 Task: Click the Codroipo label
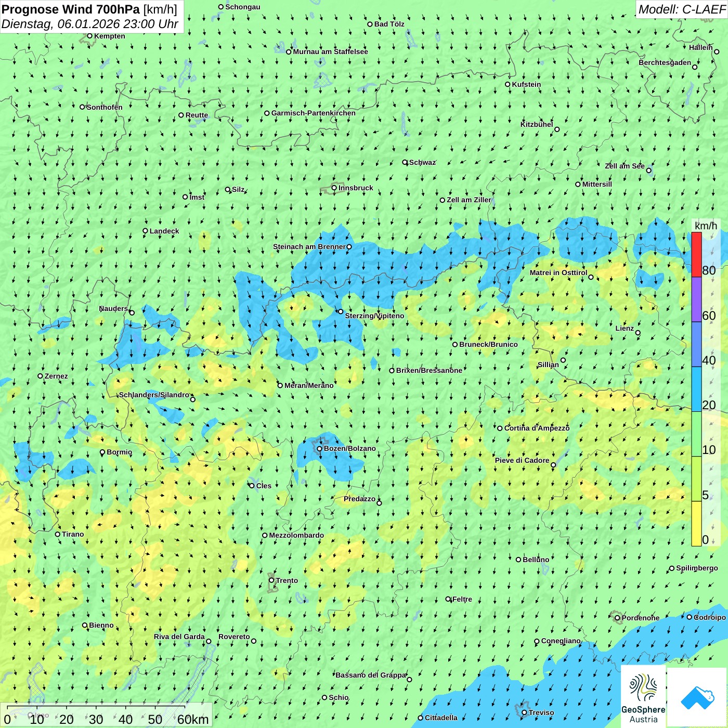[710, 617]
